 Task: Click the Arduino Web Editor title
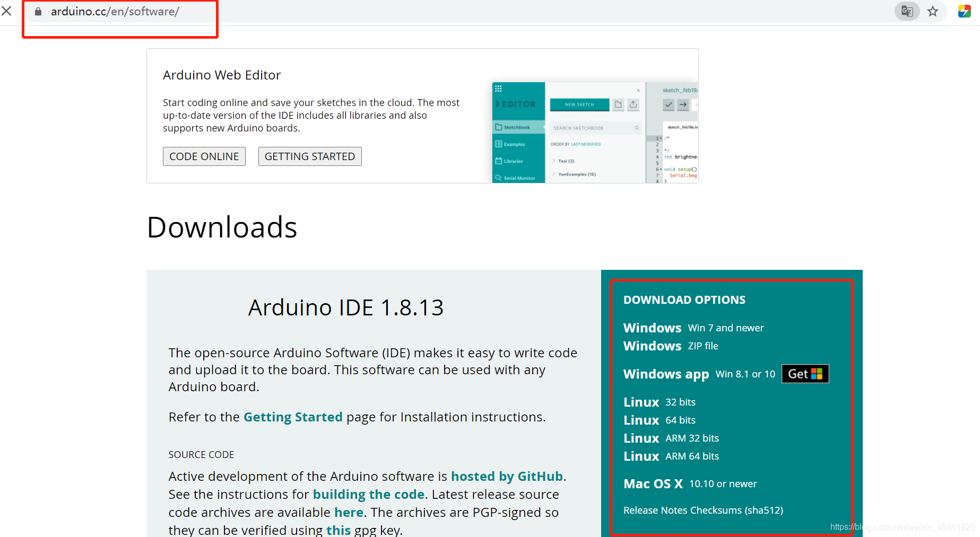222,75
